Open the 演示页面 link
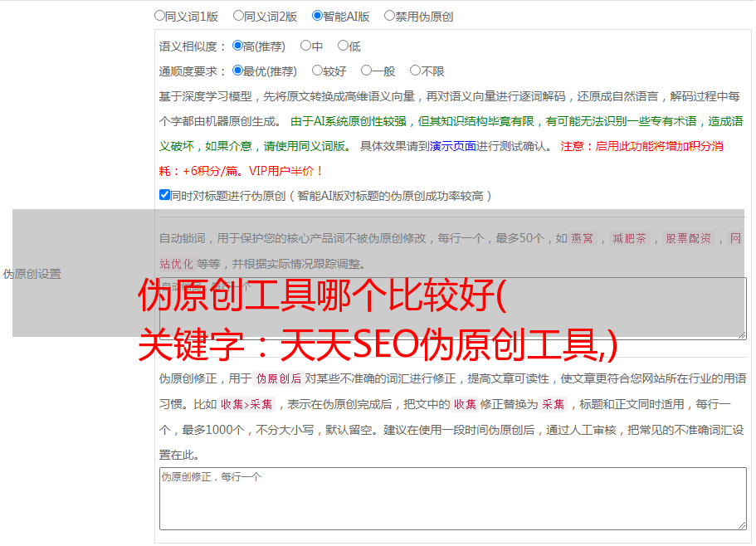This screenshot has height=546, width=756. (453, 146)
